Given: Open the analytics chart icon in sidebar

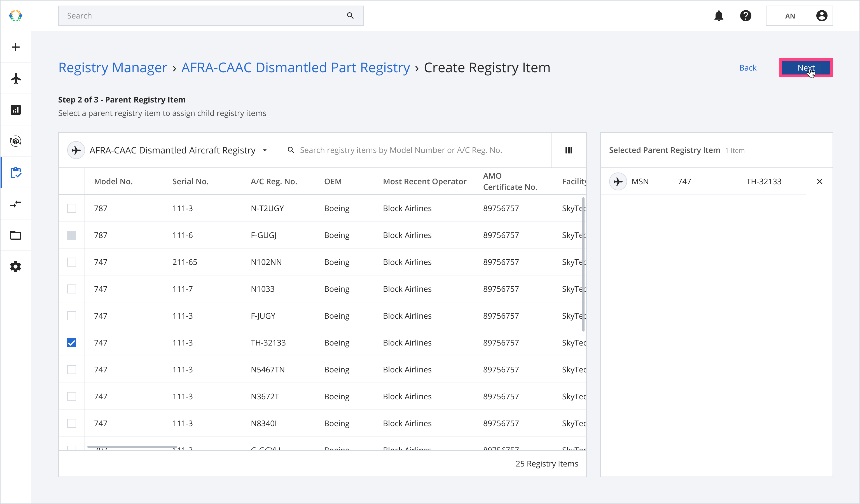Looking at the screenshot, I should click(x=16, y=110).
